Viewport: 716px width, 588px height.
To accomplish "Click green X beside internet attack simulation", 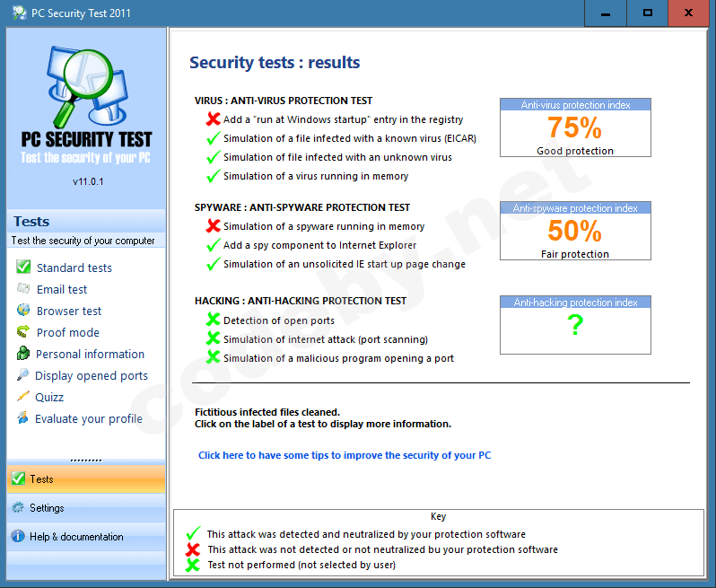I will point(213,338).
